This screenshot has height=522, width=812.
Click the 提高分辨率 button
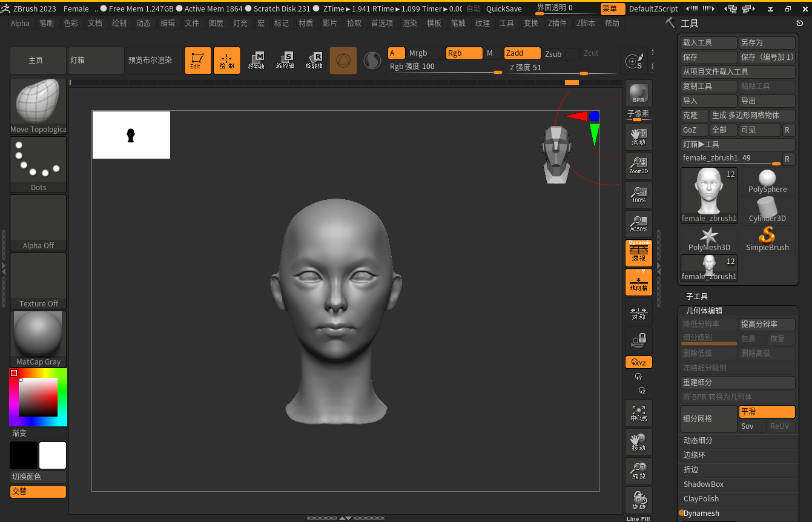(x=767, y=325)
